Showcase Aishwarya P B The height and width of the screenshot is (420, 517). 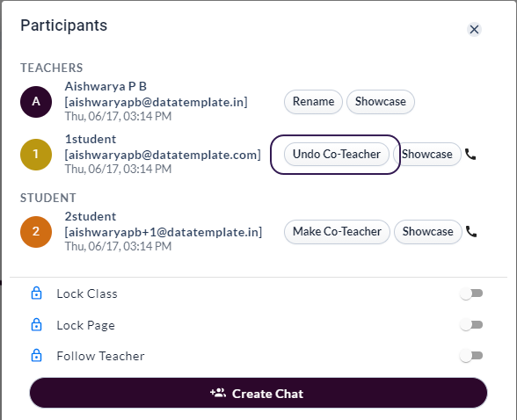381,102
